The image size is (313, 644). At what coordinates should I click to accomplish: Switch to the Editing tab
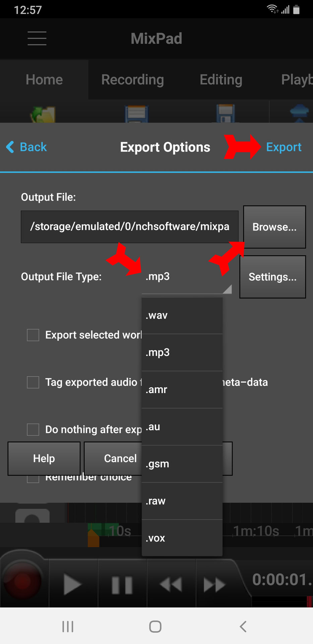pyautogui.click(x=221, y=80)
